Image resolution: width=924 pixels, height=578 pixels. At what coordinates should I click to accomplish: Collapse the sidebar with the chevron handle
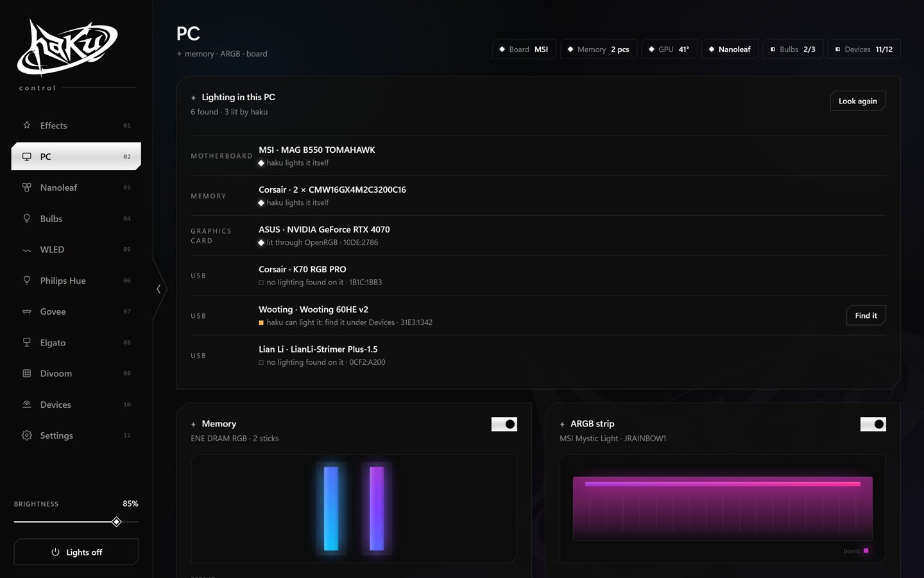coord(159,289)
